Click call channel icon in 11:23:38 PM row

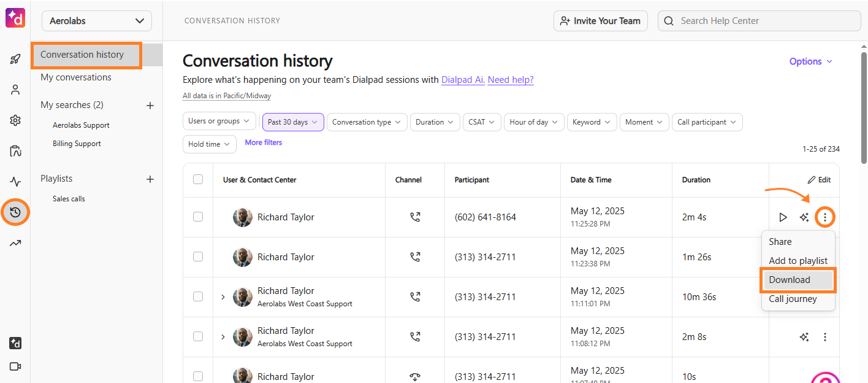coord(415,257)
